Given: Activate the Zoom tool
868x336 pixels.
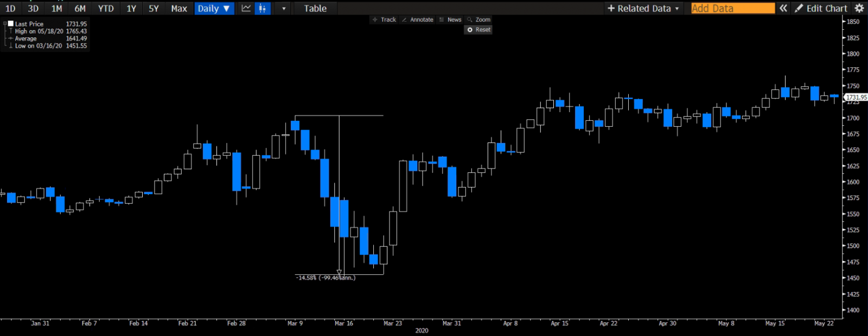Looking at the screenshot, I should coord(478,20).
